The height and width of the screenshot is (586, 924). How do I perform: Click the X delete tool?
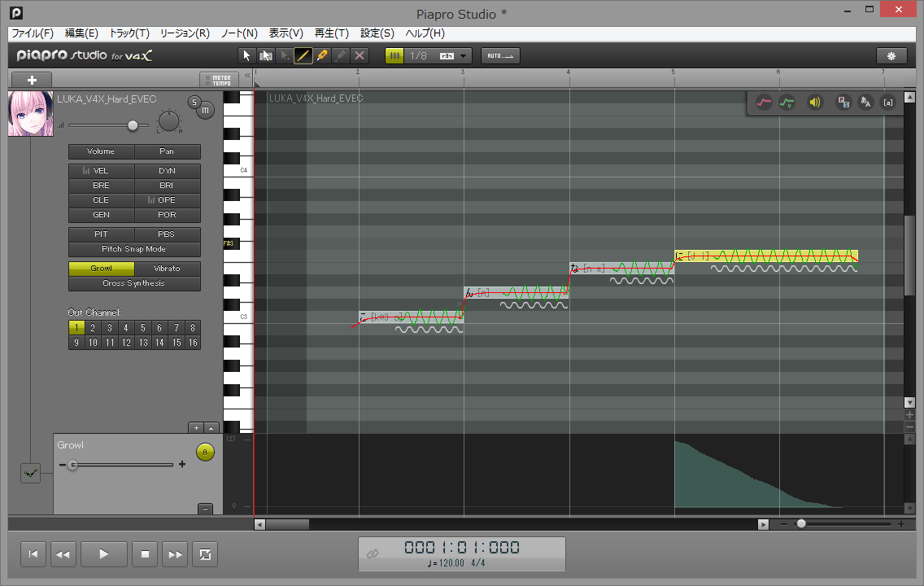point(360,56)
